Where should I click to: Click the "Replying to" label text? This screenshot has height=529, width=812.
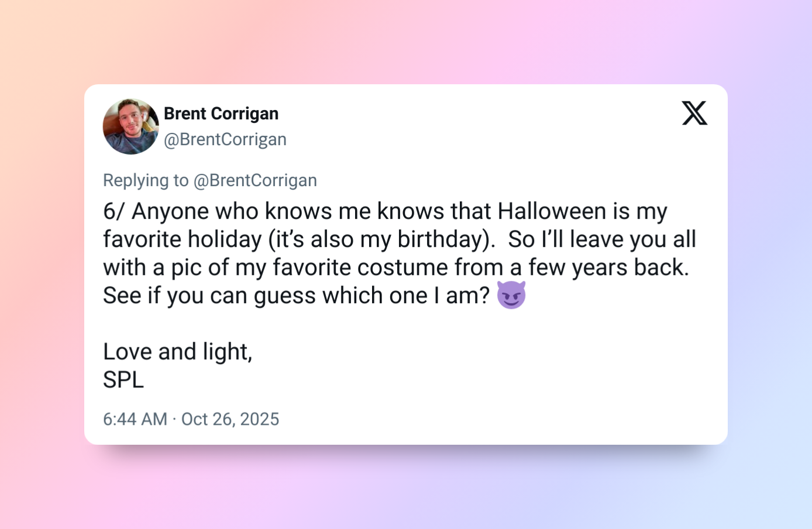146,180
